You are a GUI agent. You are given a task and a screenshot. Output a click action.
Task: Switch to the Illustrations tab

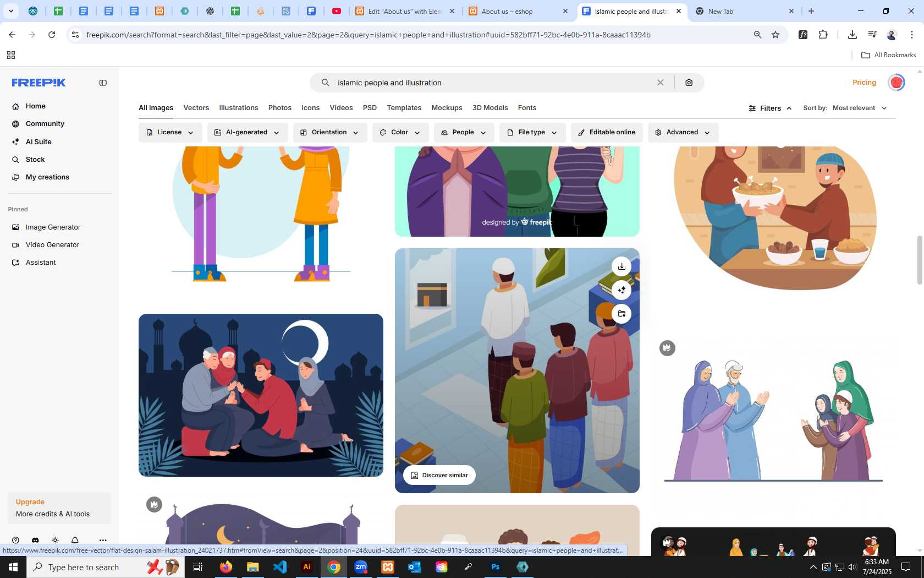[x=239, y=108]
